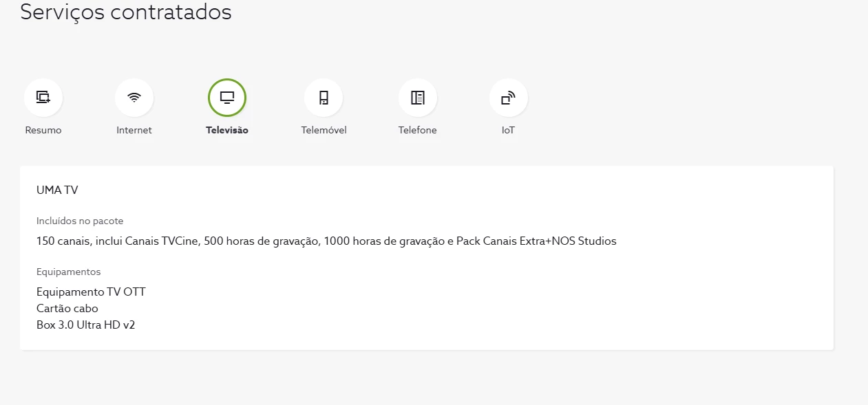Select the Cartão cabo equipment entry

[67, 308]
